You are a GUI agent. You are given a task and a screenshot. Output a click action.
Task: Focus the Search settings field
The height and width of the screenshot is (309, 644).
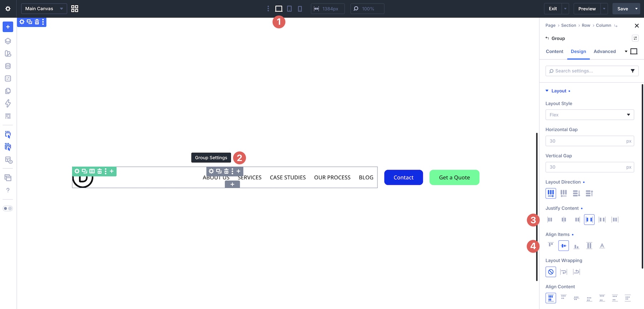coord(592,71)
